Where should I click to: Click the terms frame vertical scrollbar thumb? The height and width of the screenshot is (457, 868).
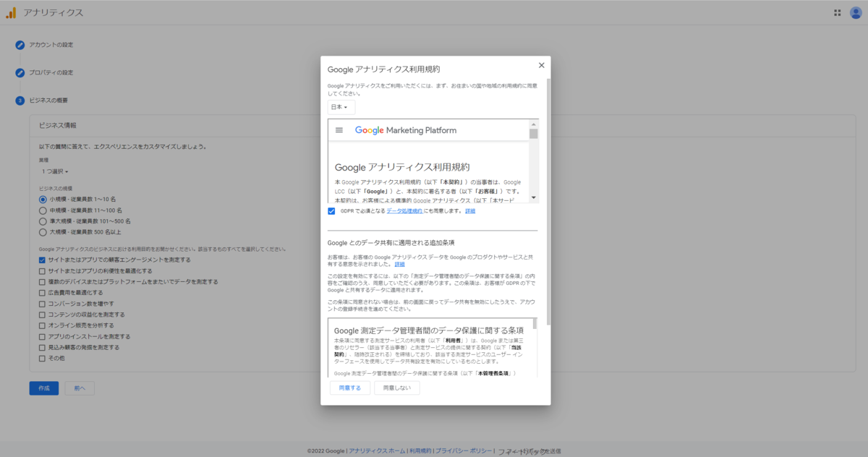[x=534, y=134]
